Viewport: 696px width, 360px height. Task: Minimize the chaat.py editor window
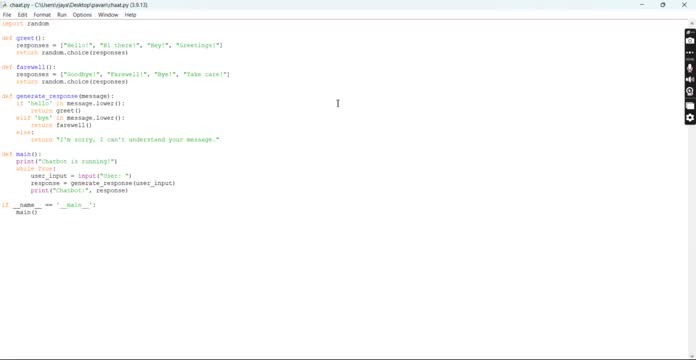click(642, 5)
